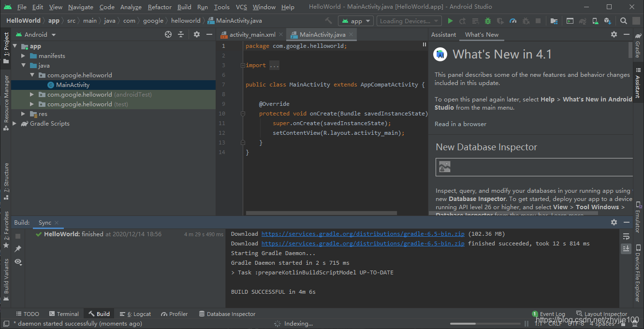The height and width of the screenshot is (329, 644).
Task: Click the Make Project hammer icon
Action: click(329, 21)
